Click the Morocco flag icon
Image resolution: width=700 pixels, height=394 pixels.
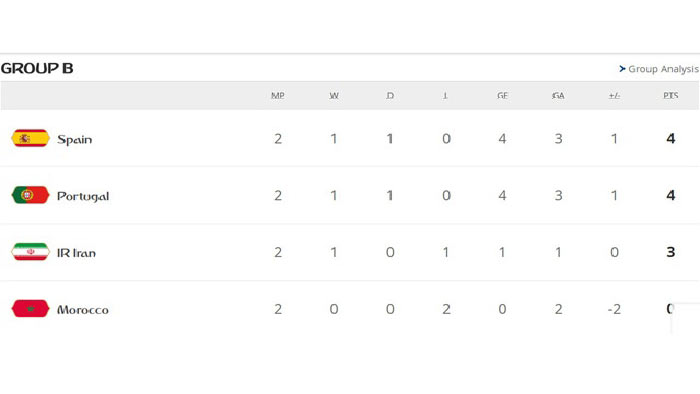click(x=30, y=308)
